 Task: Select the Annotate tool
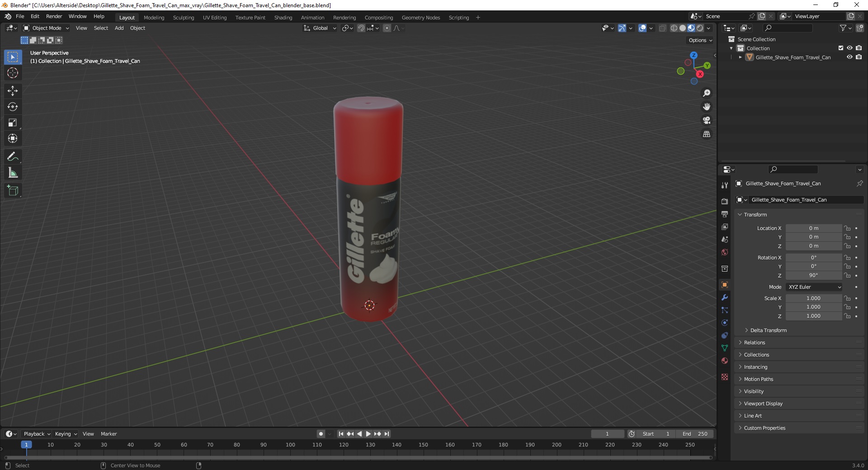coord(13,157)
